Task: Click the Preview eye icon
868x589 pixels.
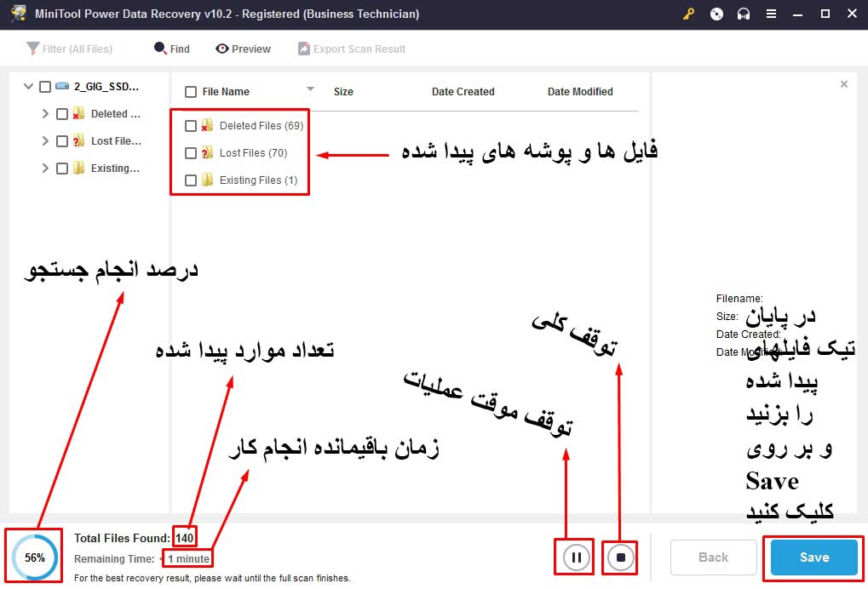Action: coord(222,49)
